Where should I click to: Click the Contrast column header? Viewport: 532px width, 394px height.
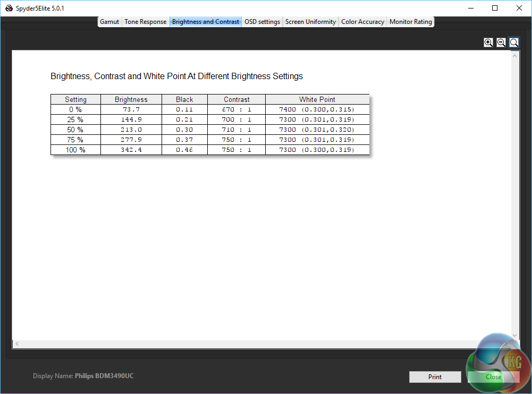237,99
